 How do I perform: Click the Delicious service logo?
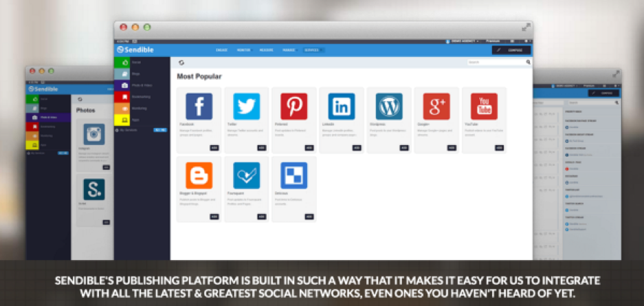click(294, 175)
